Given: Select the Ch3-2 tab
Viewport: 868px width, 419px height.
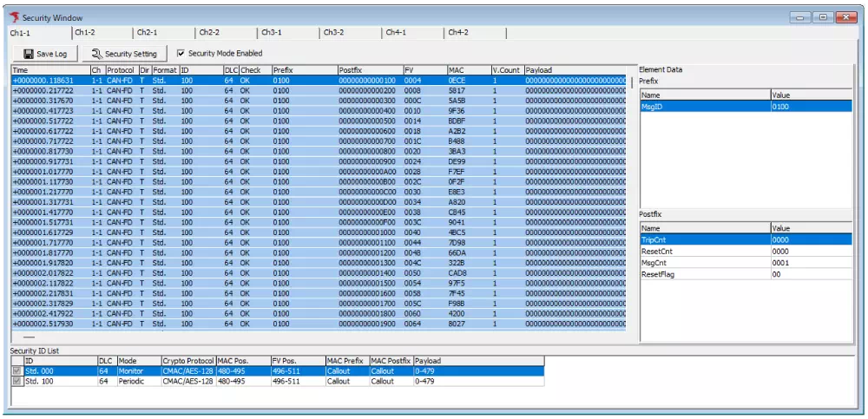Looking at the screenshot, I should (333, 32).
